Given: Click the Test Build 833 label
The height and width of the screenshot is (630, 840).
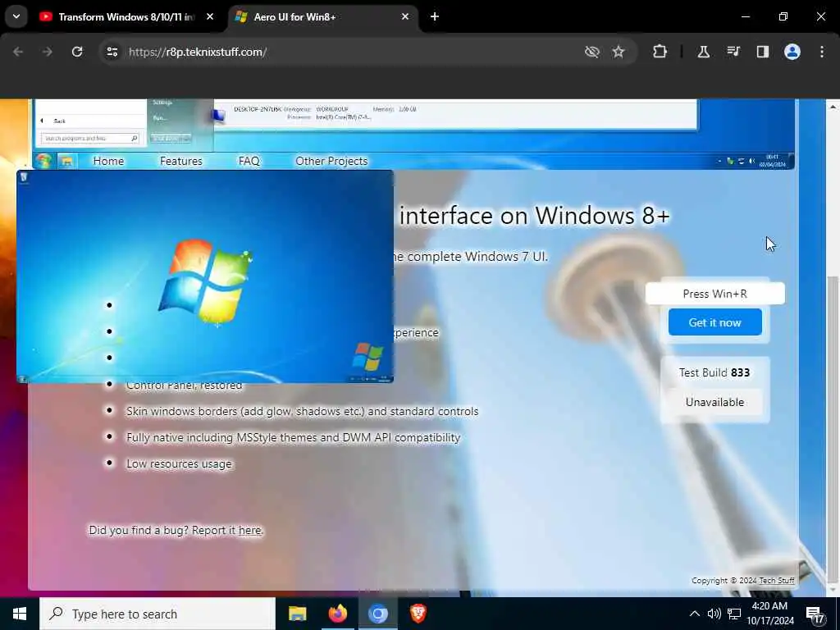Looking at the screenshot, I should [x=714, y=372].
